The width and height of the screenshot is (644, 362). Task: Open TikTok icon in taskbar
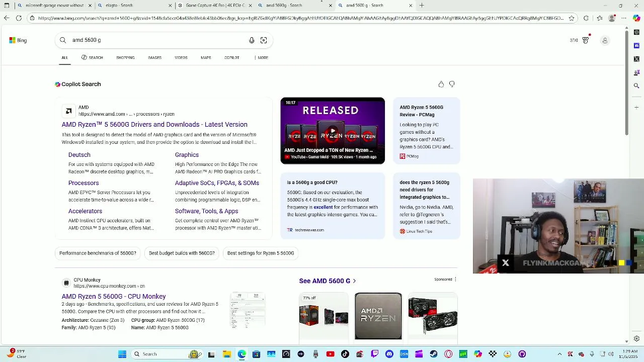(345, 354)
